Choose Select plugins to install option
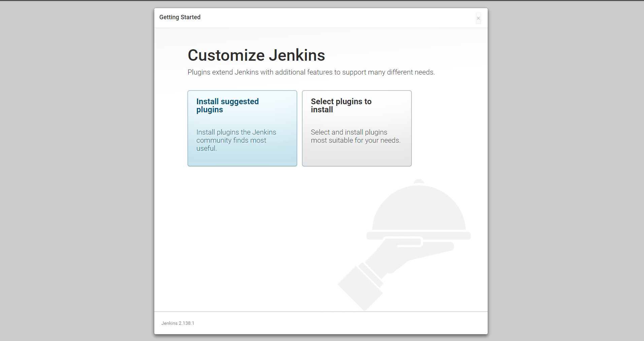The height and width of the screenshot is (341, 644). [357, 128]
